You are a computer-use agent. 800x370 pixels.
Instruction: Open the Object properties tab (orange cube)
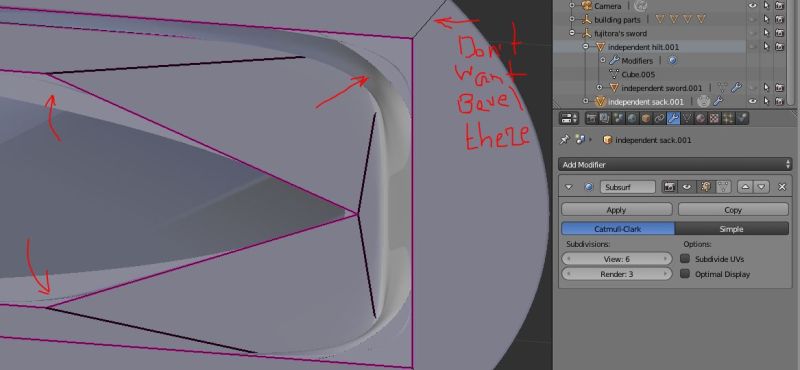tap(646, 118)
